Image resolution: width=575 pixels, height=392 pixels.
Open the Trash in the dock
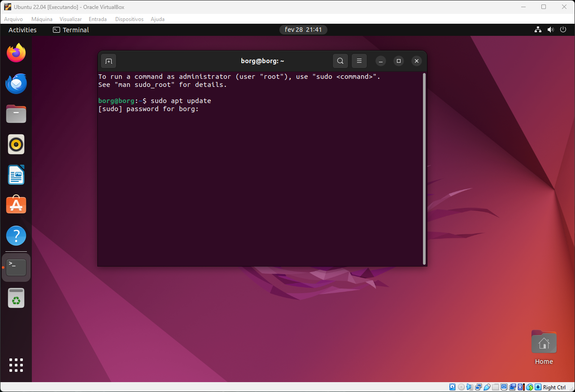pos(16,298)
